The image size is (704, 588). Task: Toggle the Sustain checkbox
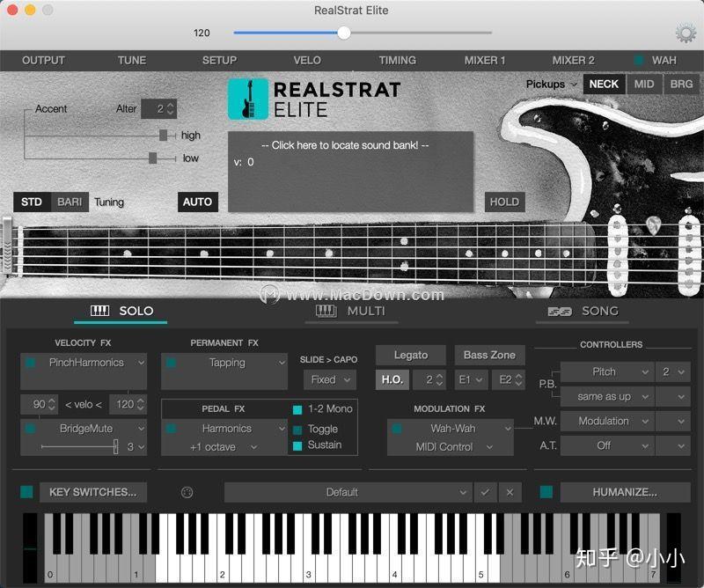pyautogui.click(x=297, y=445)
